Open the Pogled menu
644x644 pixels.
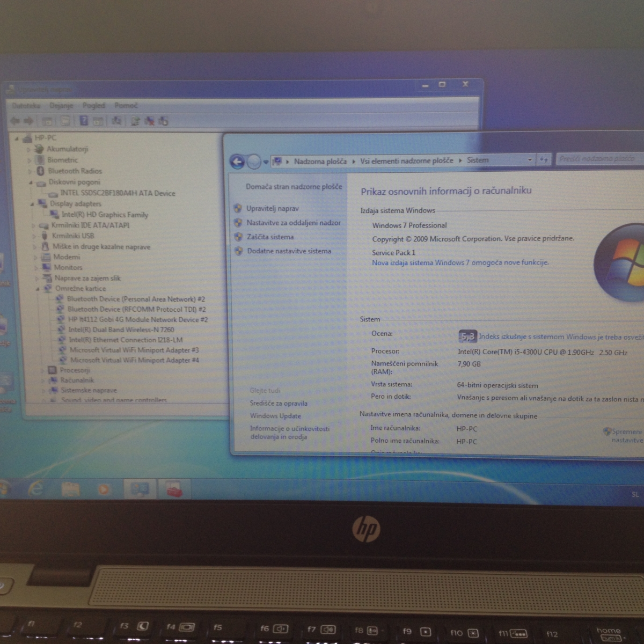click(93, 106)
